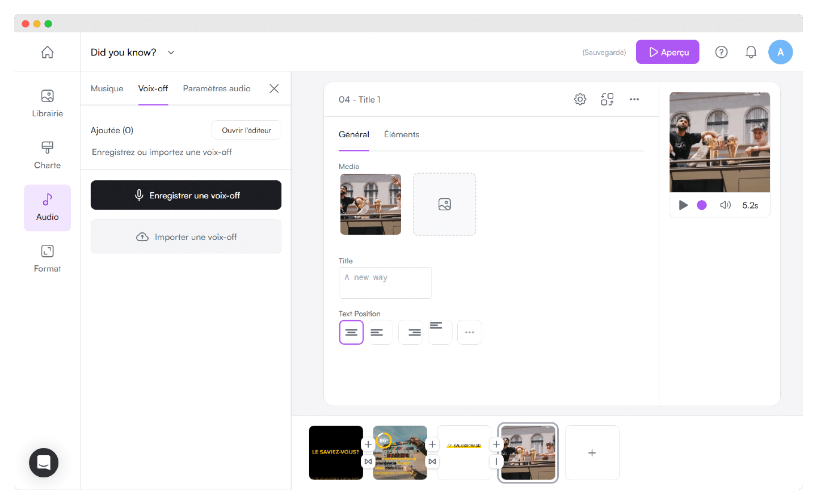Click Enregistrer une voix-off button
The image size is (817, 504).
(x=186, y=195)
